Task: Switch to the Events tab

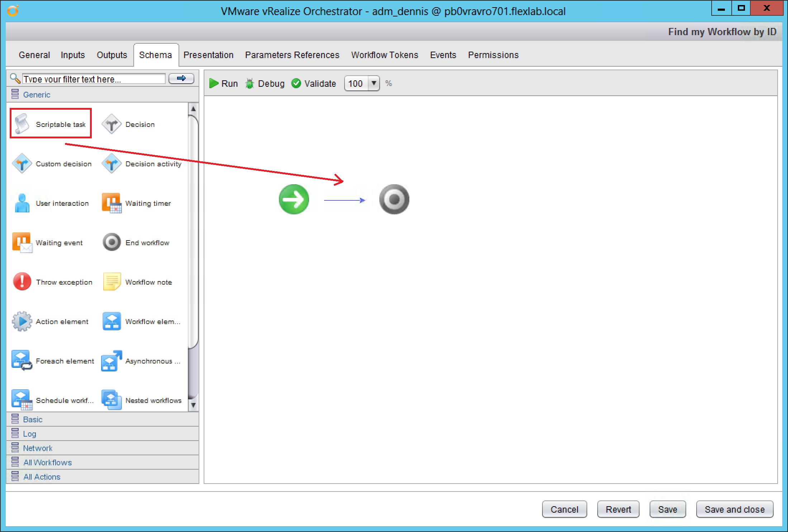Action: coord(443,55)
